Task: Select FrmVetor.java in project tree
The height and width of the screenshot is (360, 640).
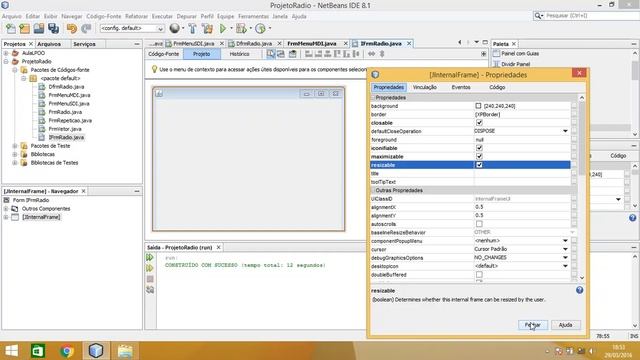Action: [x=65, y=129]
